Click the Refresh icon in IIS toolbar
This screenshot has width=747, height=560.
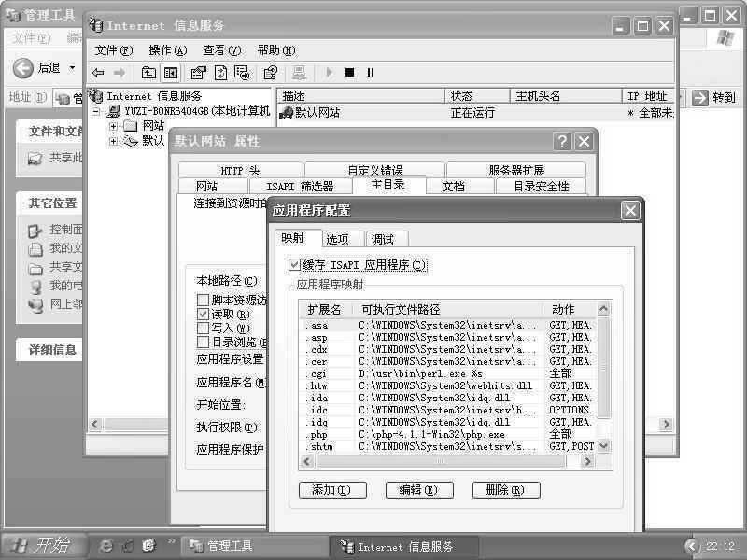point(221,72)
